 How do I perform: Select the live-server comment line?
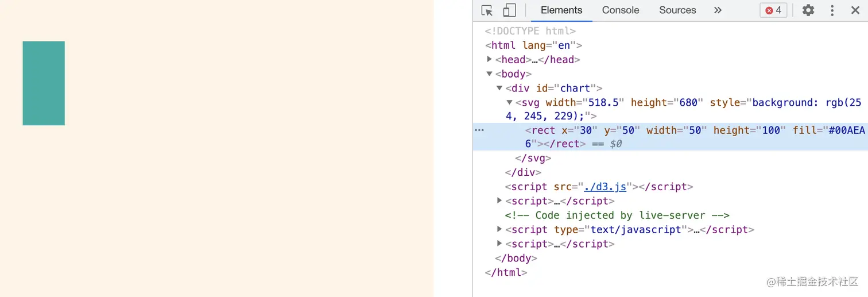pyautogui.click(x=617, y=215)
